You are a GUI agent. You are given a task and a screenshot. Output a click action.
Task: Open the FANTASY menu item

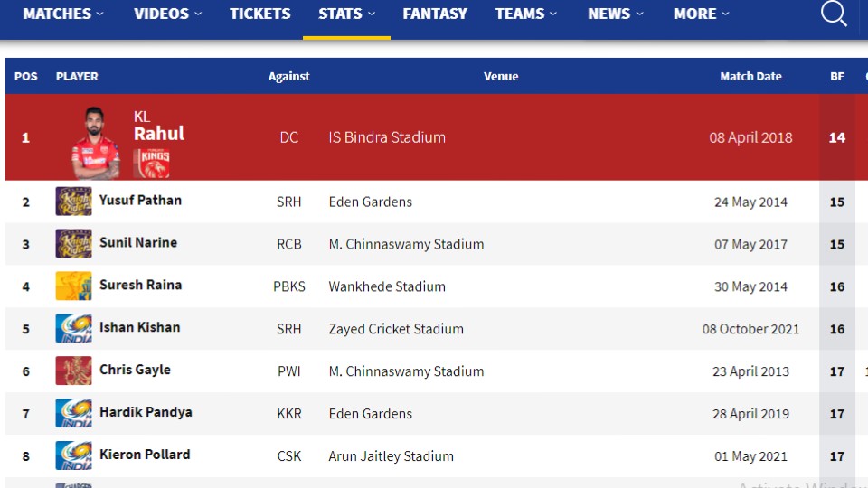[x=435, y=14]
